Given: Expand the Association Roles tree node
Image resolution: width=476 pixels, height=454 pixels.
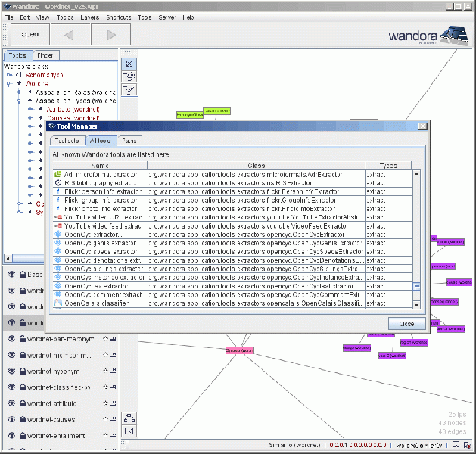Looking at the screenshot, I should (20, 92).
